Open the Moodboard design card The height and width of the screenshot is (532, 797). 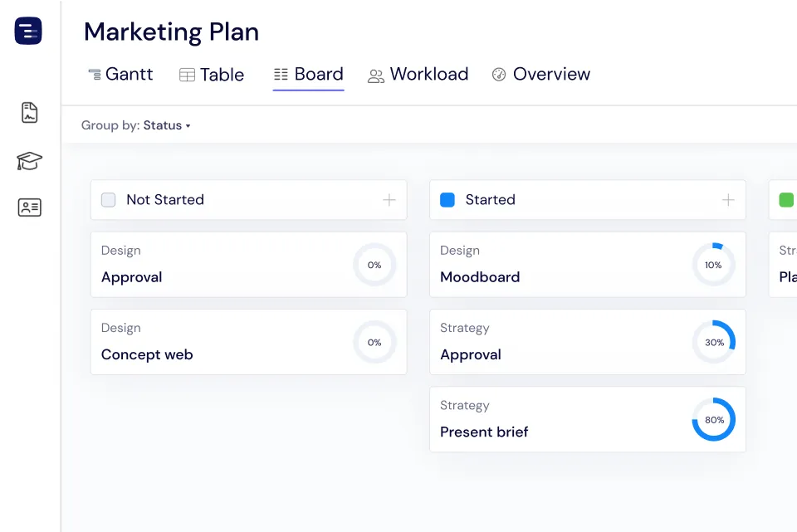point(587,264)
